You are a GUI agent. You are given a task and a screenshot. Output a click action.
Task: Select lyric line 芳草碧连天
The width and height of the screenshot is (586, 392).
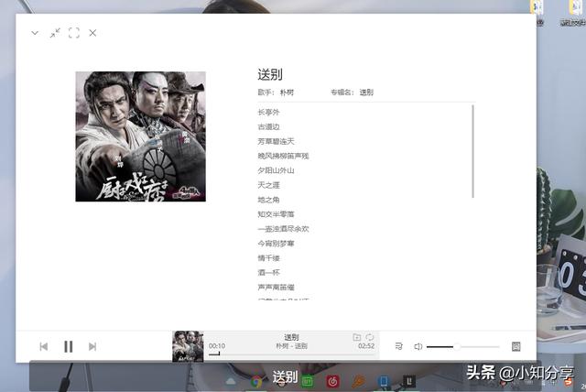click(x=276, y=141)
